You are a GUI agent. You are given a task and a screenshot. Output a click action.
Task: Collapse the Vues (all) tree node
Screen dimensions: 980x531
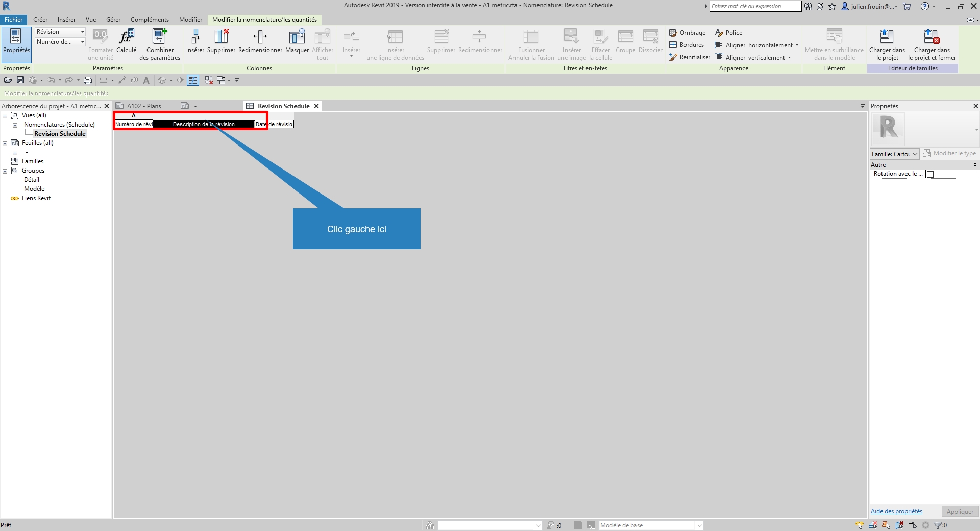pos(5,116)
